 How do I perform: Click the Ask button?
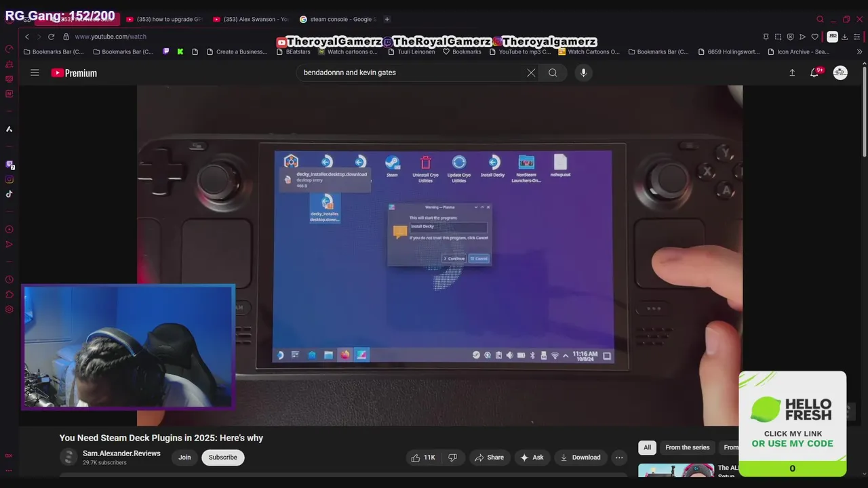tap(532, 457)
